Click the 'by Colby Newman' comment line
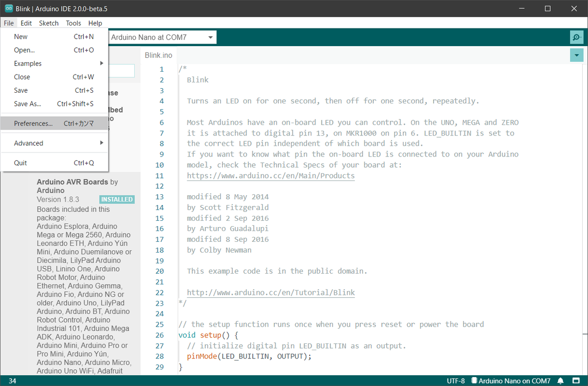588x386 pixels. 219,250
